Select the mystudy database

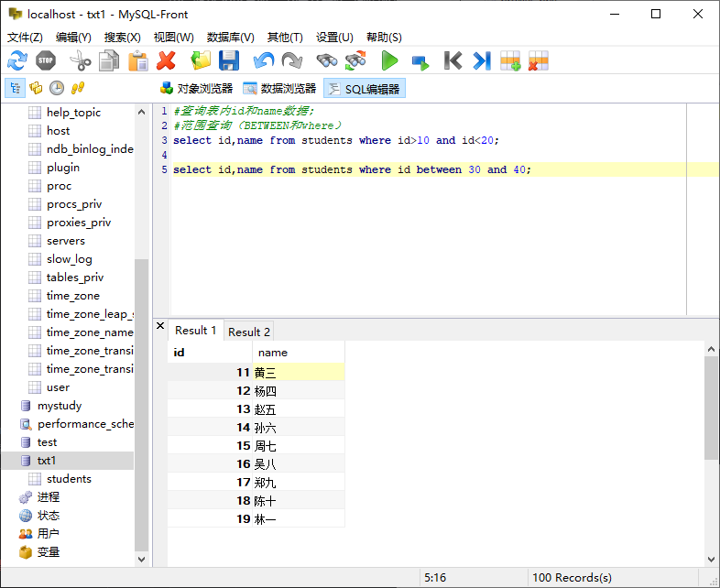tap(60, 406)
